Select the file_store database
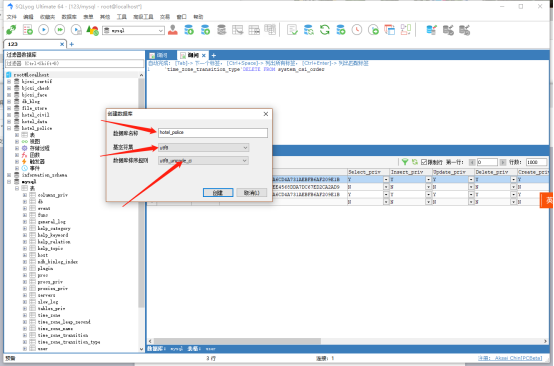Image resolution: width=554 pixels, height=366 pixels. pyautogui.click(x=34, y=108)
